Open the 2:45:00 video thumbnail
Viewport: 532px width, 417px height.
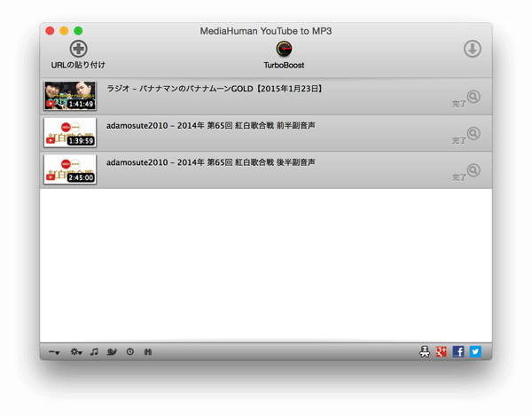tap(70, 169)
